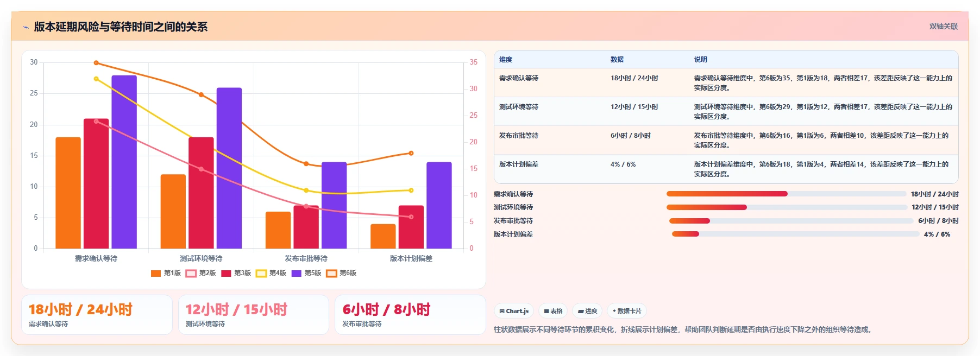Click the red 第3版 bar in 测试环境等待
The width and height of the screenshot is (980, 356).
click(201, 193)
